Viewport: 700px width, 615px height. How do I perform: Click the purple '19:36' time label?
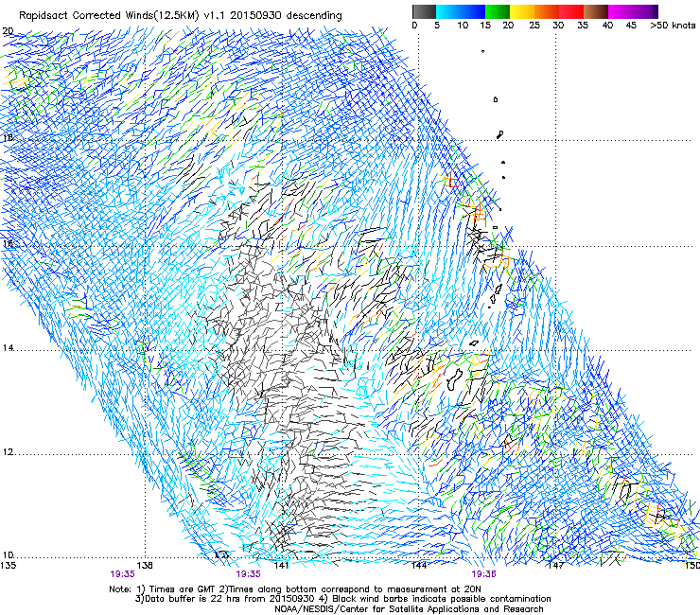tap(484, 574)
